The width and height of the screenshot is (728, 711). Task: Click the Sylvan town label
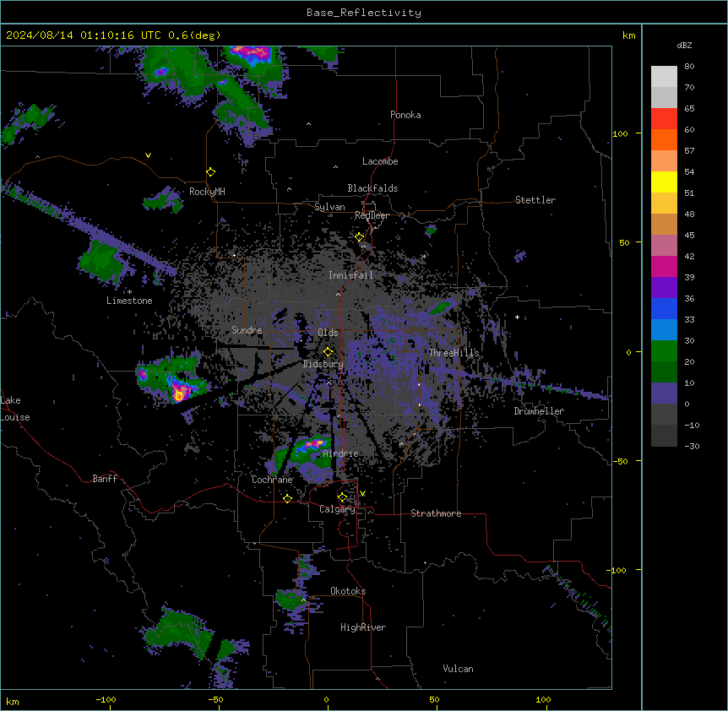[329, 207]
